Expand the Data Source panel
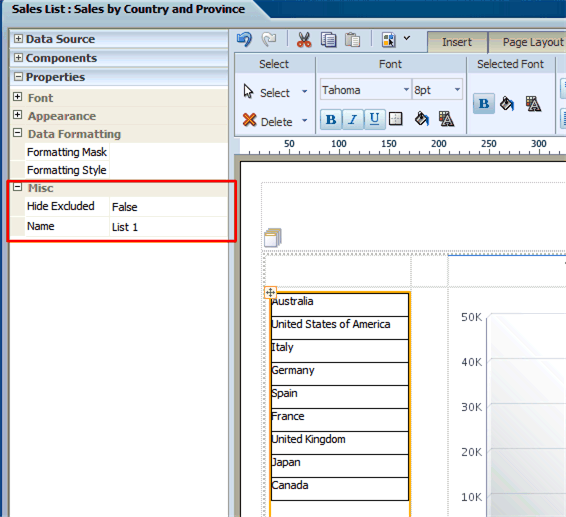566x517 pixels. (18, 38)
